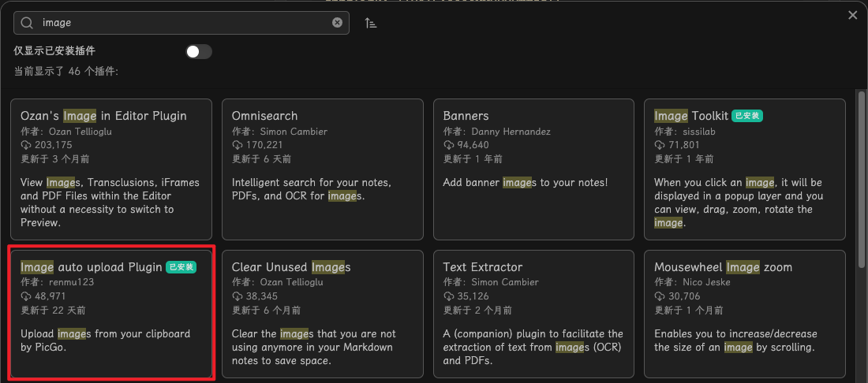This screenshot has height=383, width=868.
Task: Click the search magnifier icon
Action: tap(27, 23)
